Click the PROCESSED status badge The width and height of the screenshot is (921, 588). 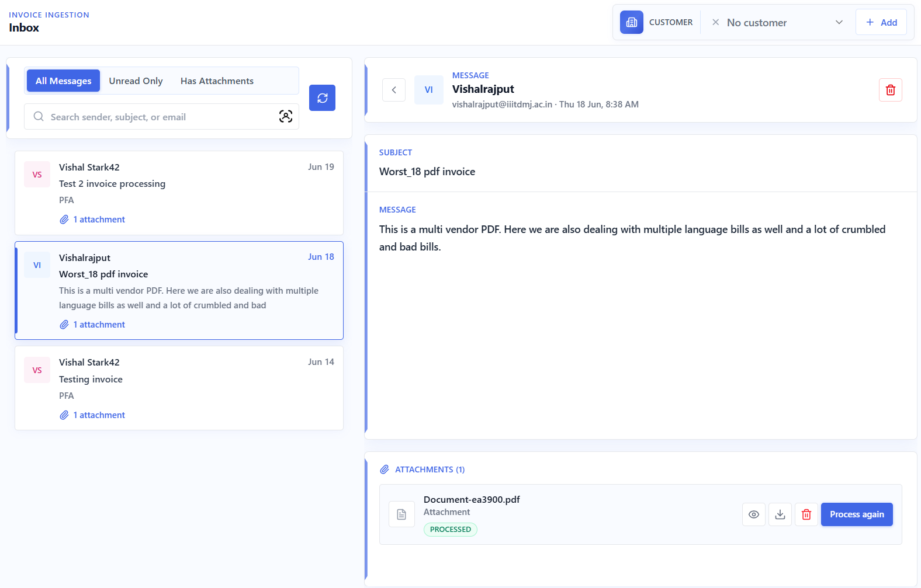[451, 530]
